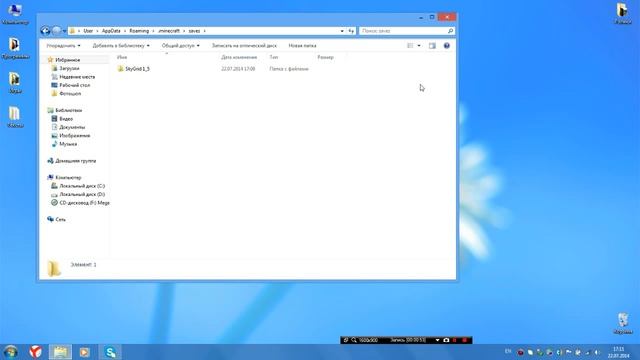
Task: Sort by the Размер column header
Action: [325, 57]
